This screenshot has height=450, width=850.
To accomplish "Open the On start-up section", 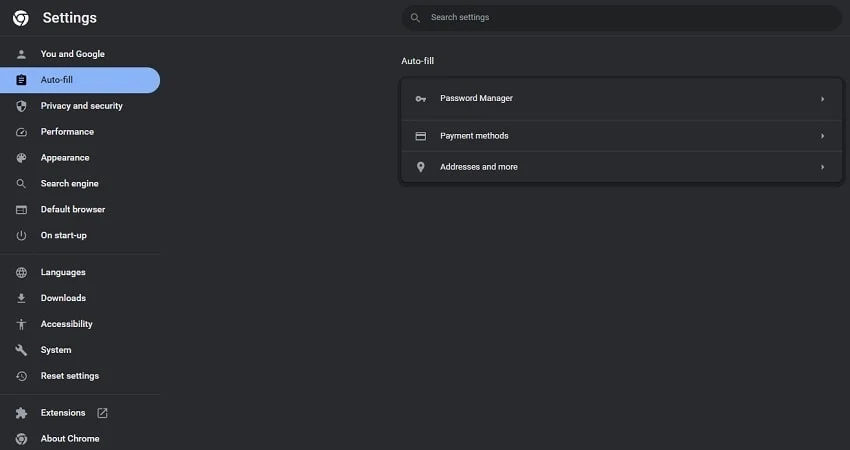I will (63, 236).
